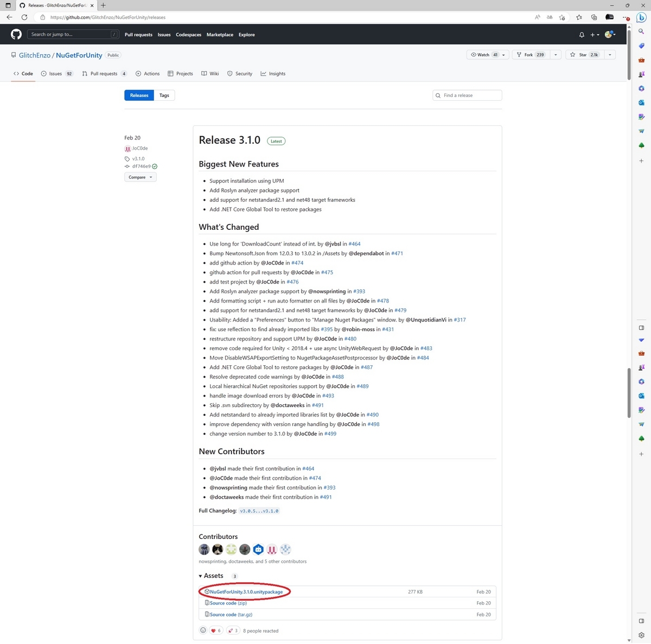
Task: Click the browser address bar URL
Action: point(107,17)
